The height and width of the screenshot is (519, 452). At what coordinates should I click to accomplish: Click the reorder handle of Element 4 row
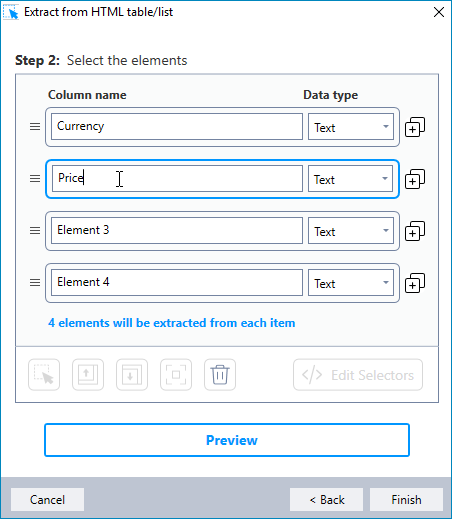point(35,283)
